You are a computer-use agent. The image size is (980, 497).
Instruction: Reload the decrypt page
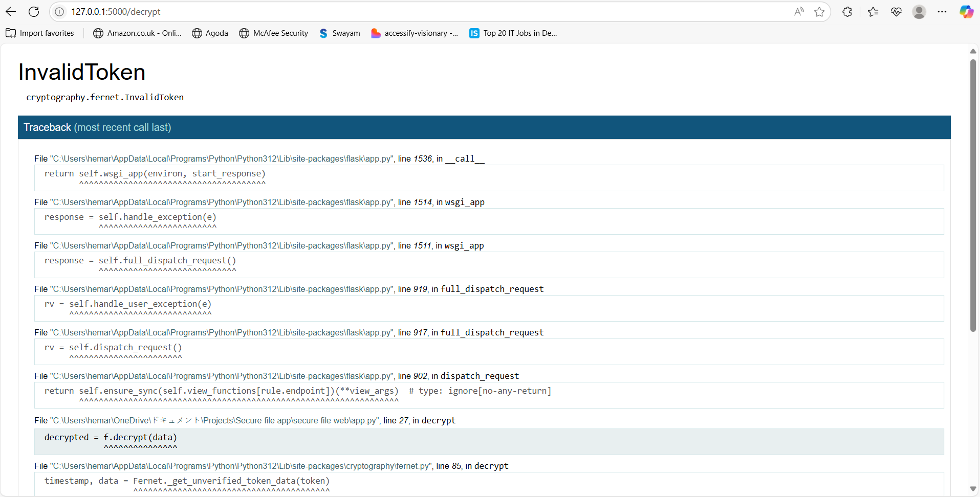(34, 11)
